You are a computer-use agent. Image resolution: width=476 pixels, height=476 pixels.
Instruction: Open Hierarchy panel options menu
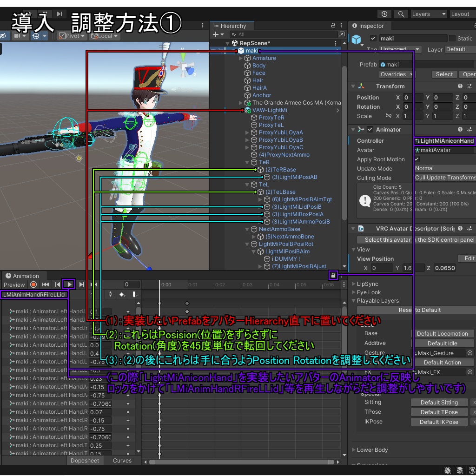coord(341,25)
